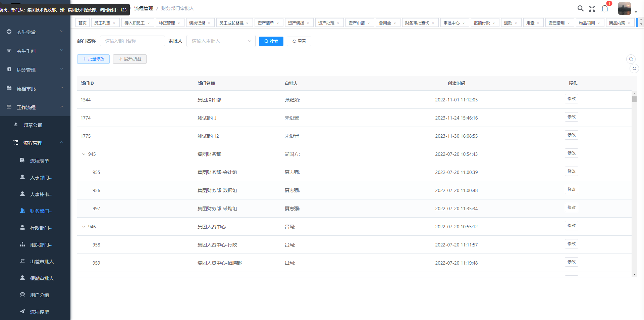644x320 pixels.
Task: Open 夯牛学堂 sidebar menu
Action: pos(35,32)
